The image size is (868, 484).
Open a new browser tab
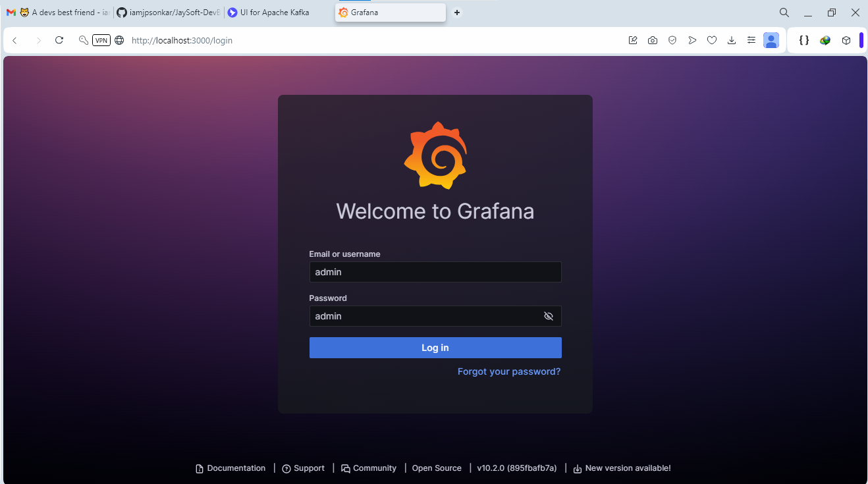click(x=457, y=13)
